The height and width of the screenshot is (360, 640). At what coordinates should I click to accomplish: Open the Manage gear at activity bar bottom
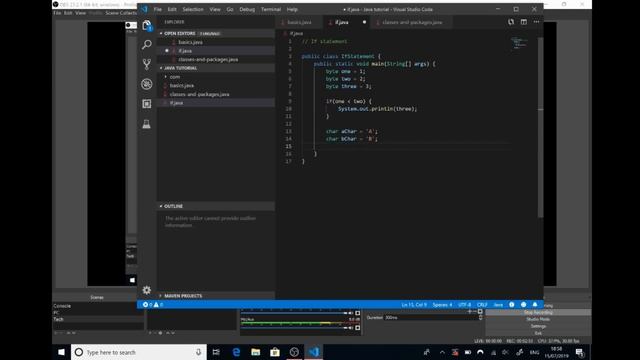tap(147, 290)
